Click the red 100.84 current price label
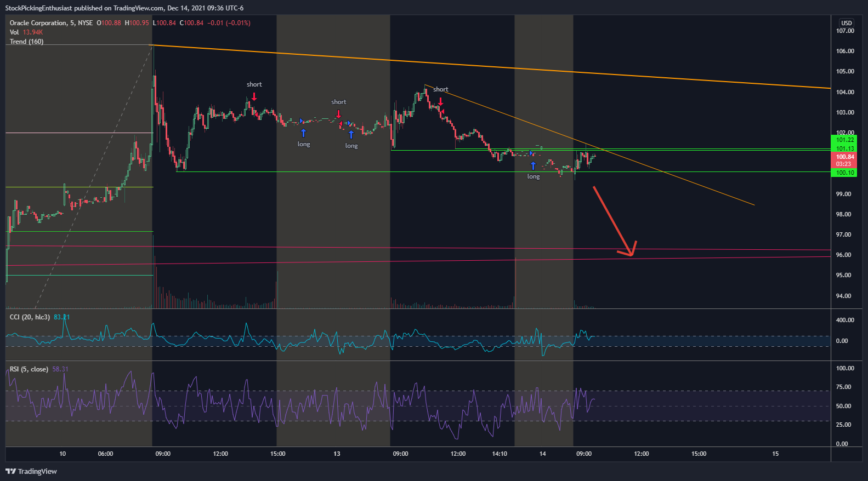 pyautogui.click(x=845, y=157)
